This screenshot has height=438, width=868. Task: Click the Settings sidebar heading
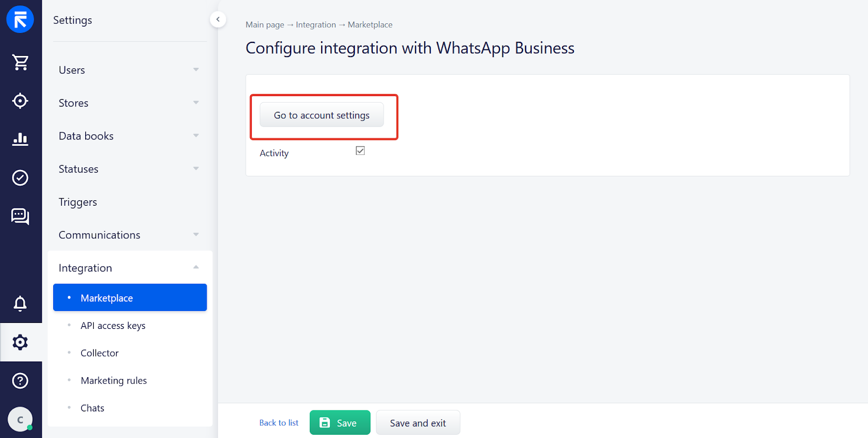pos(73,20)
